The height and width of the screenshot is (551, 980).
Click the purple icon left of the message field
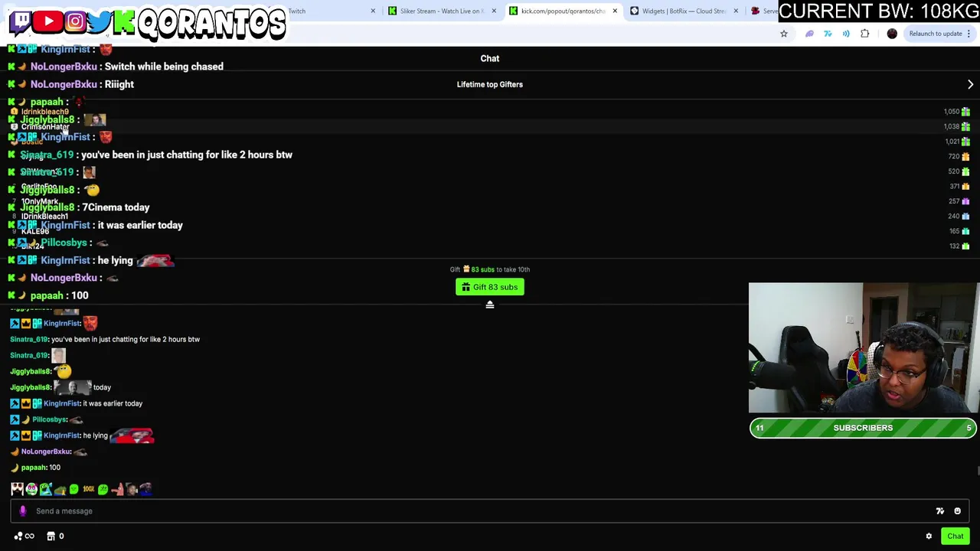22,511
